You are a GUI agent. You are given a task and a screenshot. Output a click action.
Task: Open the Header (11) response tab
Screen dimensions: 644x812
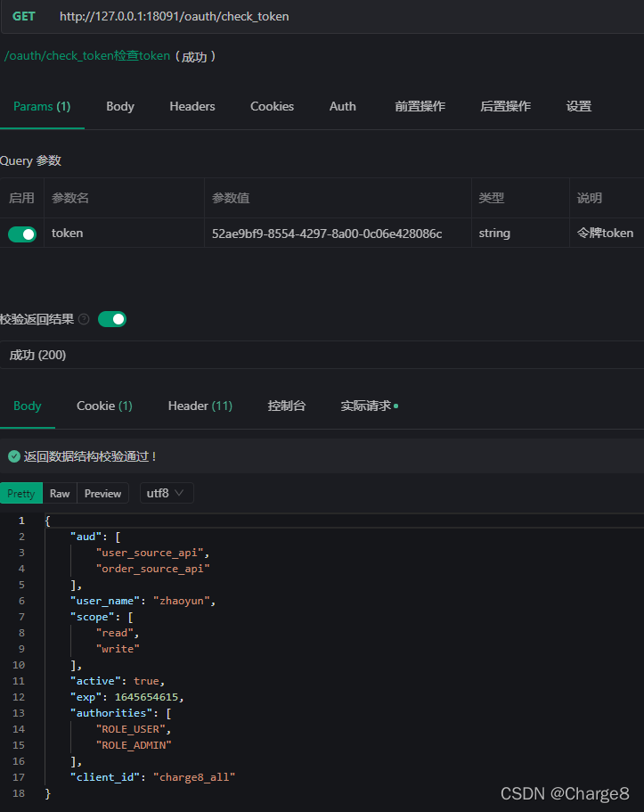tap(200, 406)
